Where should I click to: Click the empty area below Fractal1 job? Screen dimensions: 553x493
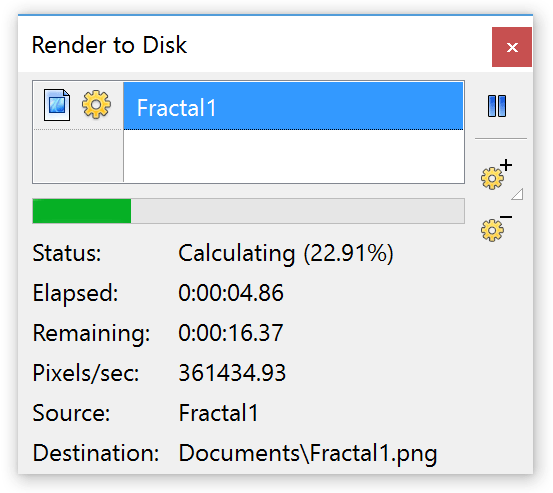click(x=293, y=156)
